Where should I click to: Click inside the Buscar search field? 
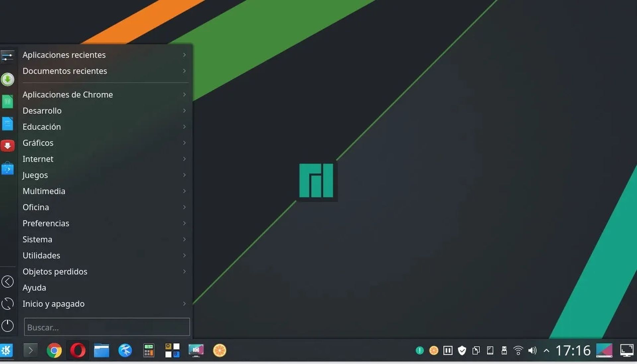(107, 327)
